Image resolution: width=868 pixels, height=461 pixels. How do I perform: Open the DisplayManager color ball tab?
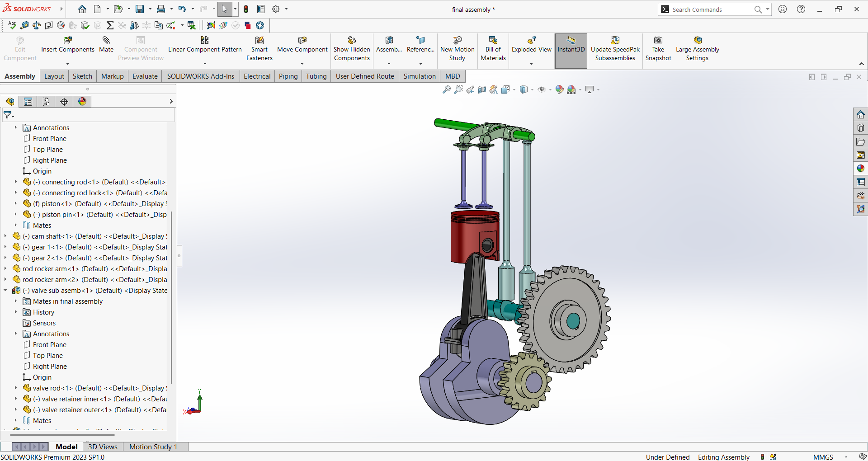pyautogui.click(x=82, y=102)
